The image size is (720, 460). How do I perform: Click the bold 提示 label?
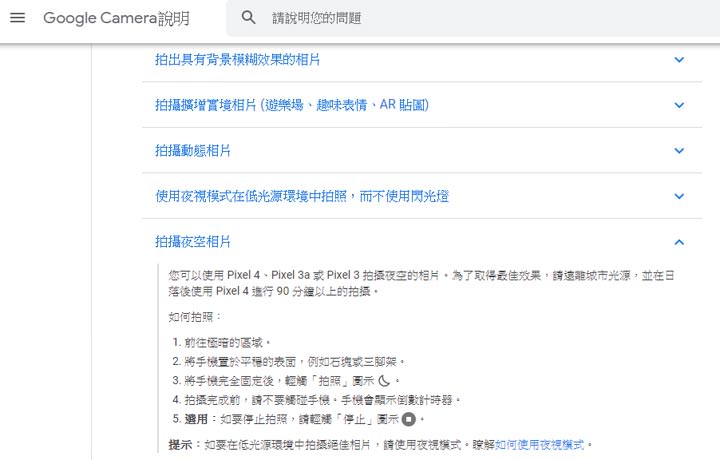point(180,444)
